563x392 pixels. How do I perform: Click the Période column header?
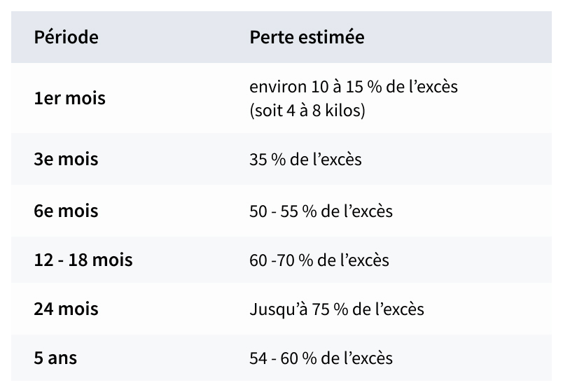[66, 37]
